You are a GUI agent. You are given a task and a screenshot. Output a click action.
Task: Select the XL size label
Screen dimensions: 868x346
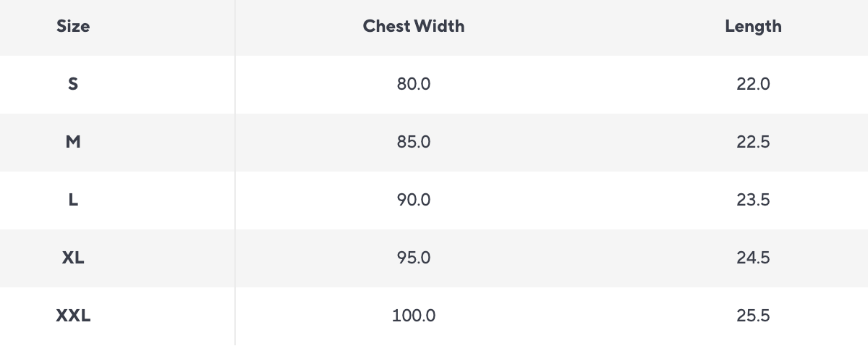73,258
